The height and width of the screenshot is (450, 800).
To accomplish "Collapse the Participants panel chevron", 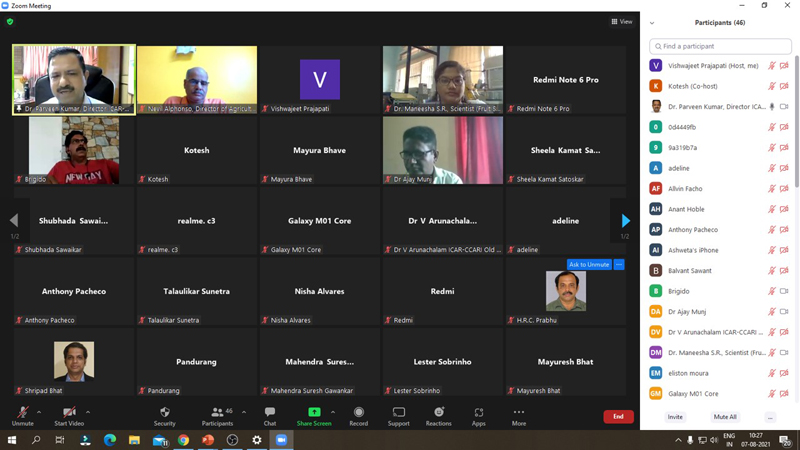I will 652,23.
